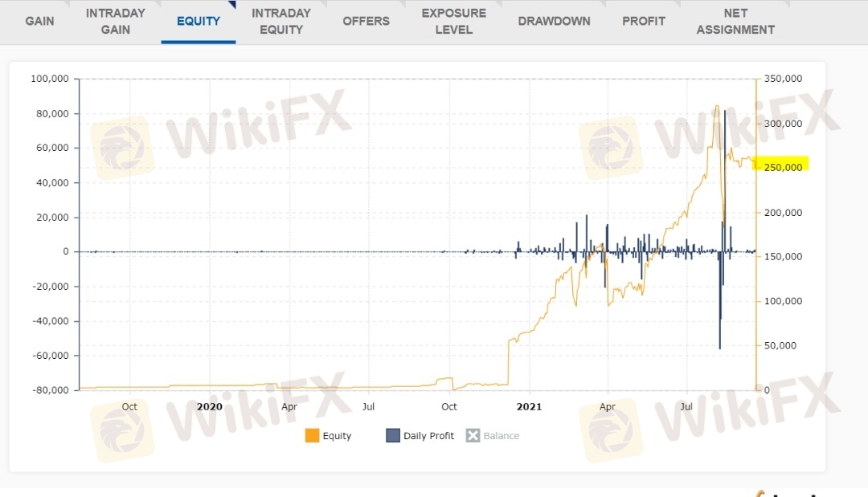This screenshot has height=497, width=868.
Task: Select the NET ASSIGNMENT tab
Action: (735, 22)
